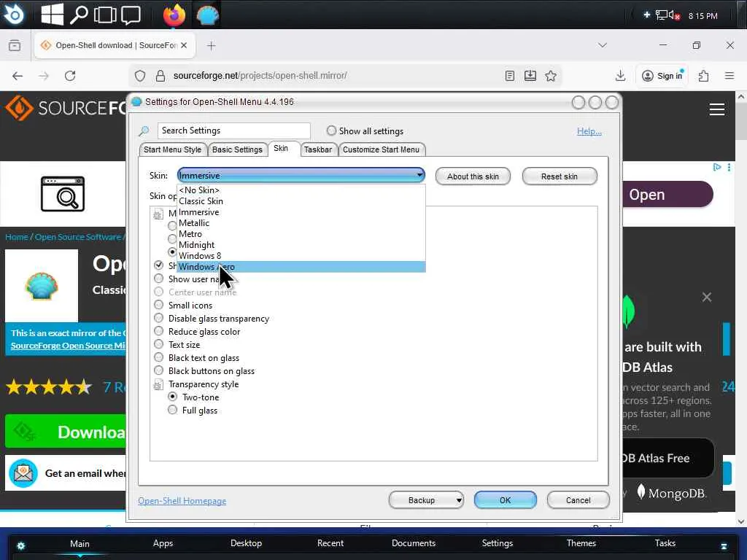This screenshot has height=560, width=747.
Task: Enable Reduce glass color option
Action: coord(158,331)
